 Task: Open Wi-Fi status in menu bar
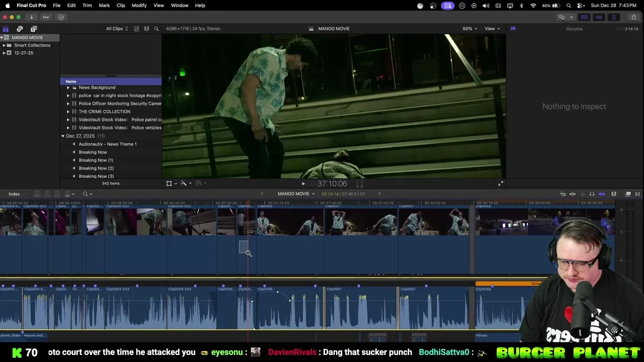pos(533,6)
